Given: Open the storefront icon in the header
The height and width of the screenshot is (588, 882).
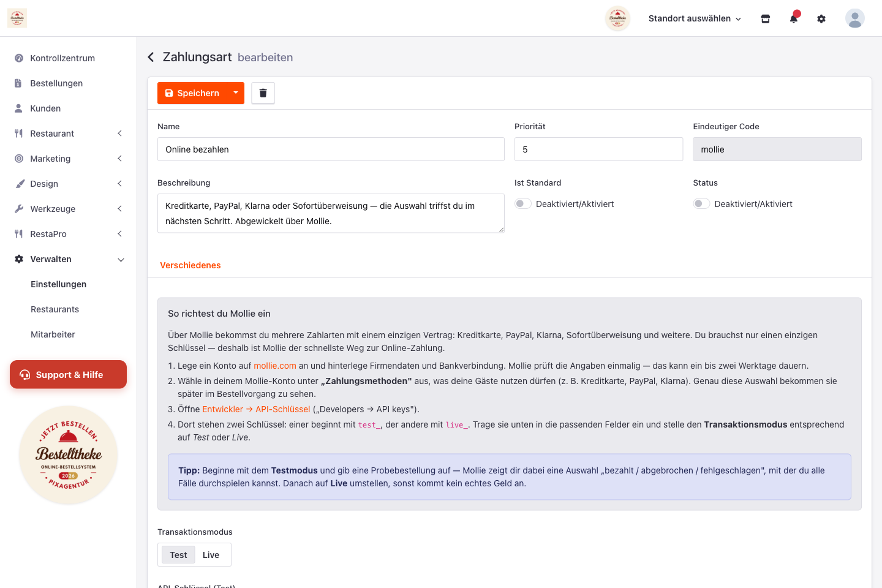Looking at the screenshot, I should click(765, 18).
